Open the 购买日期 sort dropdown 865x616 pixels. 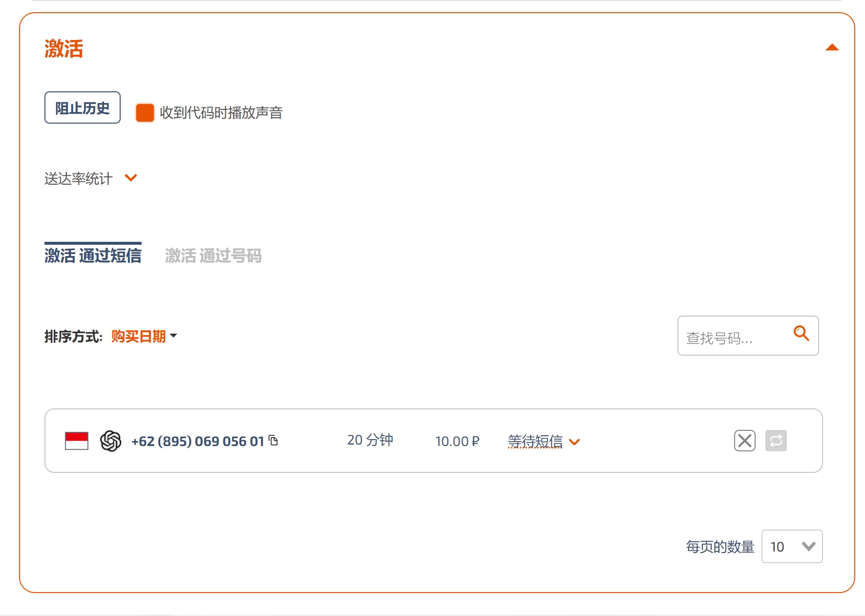pyautogui.click(x=144, y=336)
